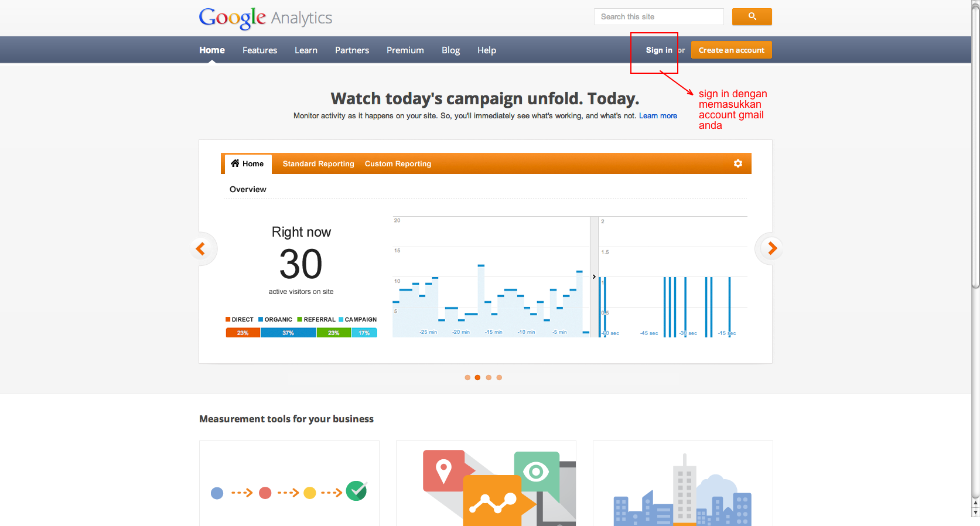Click the blue ORGANIC 37% bar segment
Screen dimensions: 980x526
(x=288, y=333)
